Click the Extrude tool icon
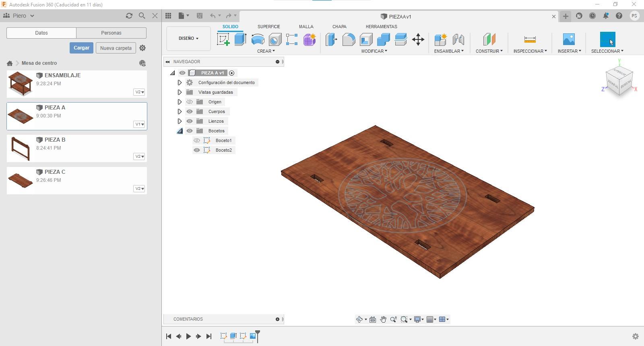 [240, 39]
